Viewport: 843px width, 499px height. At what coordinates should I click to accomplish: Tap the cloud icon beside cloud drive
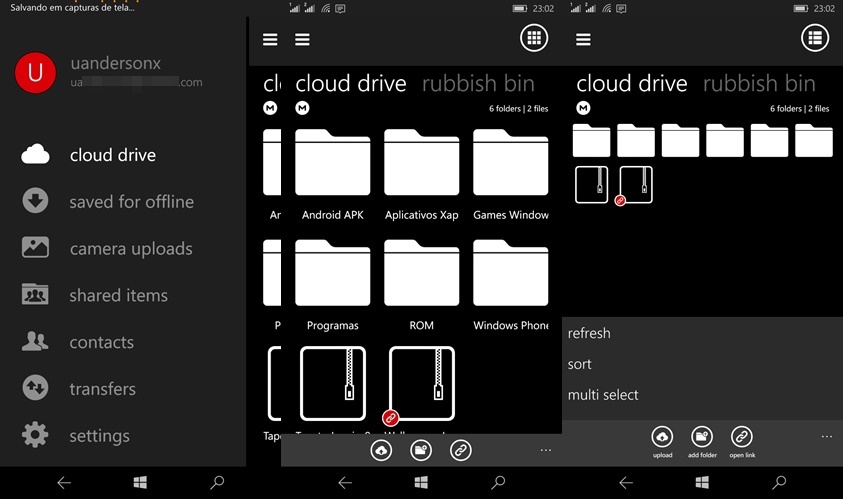(x=35, y=154)
